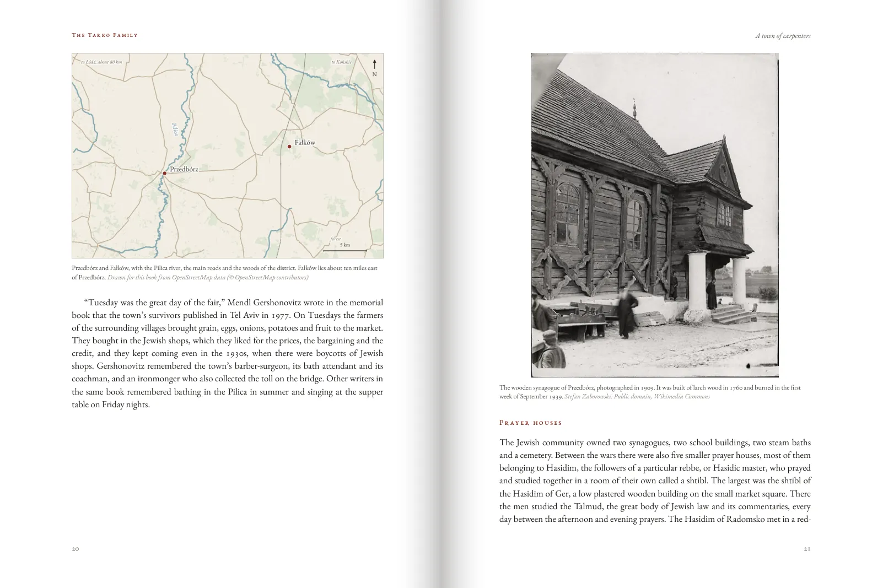Screen dimensions: 883x588
Task: Click 'A town of carpenters' running header
Action: [x=783, y=36]
